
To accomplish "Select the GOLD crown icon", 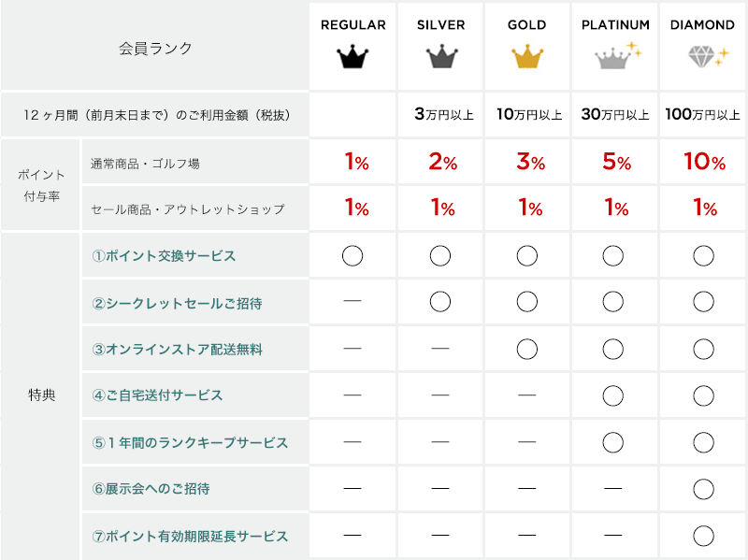I will [527, 57].
